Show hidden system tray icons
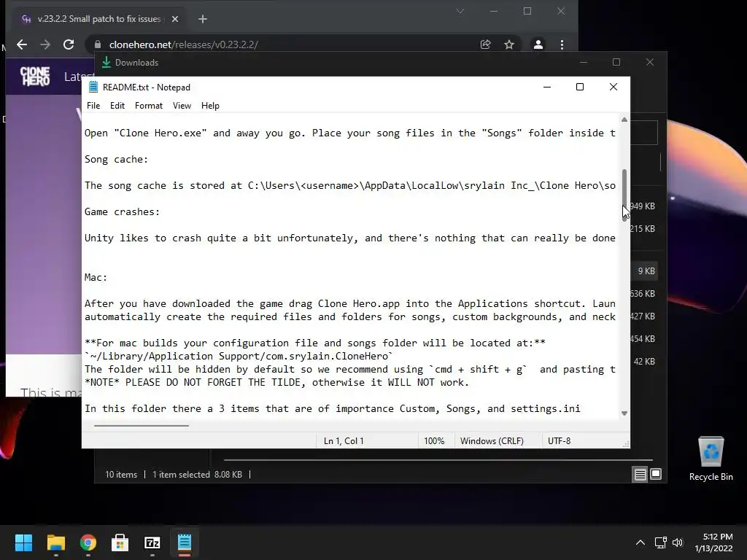This screenshot has height=560, width=747. pos(640,542)
